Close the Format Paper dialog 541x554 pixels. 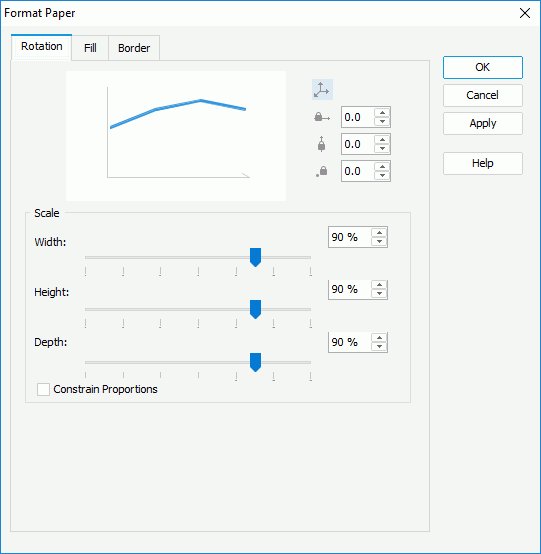(x=525, y=13)
